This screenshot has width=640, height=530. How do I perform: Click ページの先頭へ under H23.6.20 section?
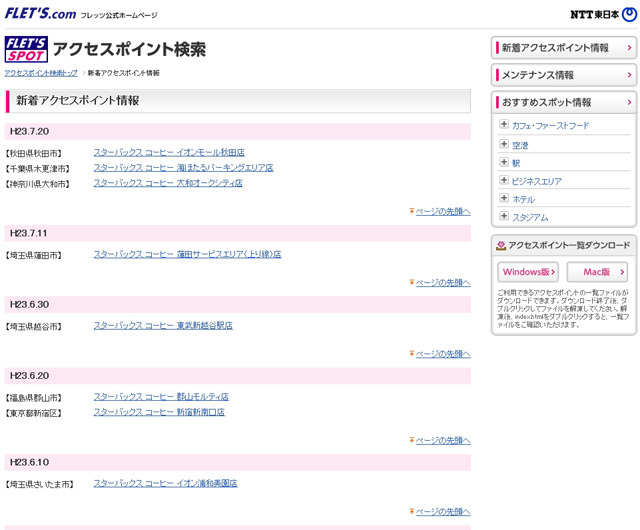tap(443, 441)
